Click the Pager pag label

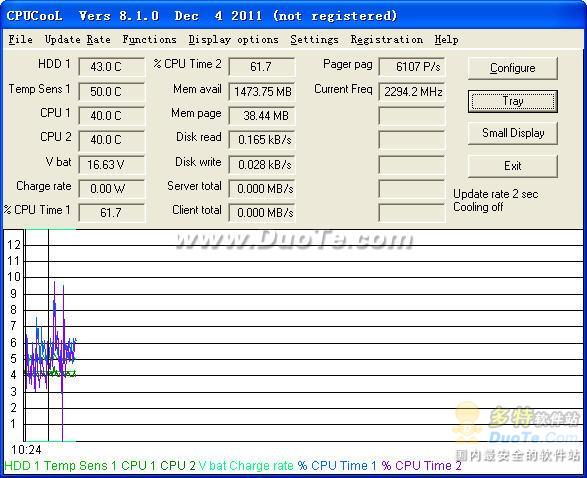347,64
